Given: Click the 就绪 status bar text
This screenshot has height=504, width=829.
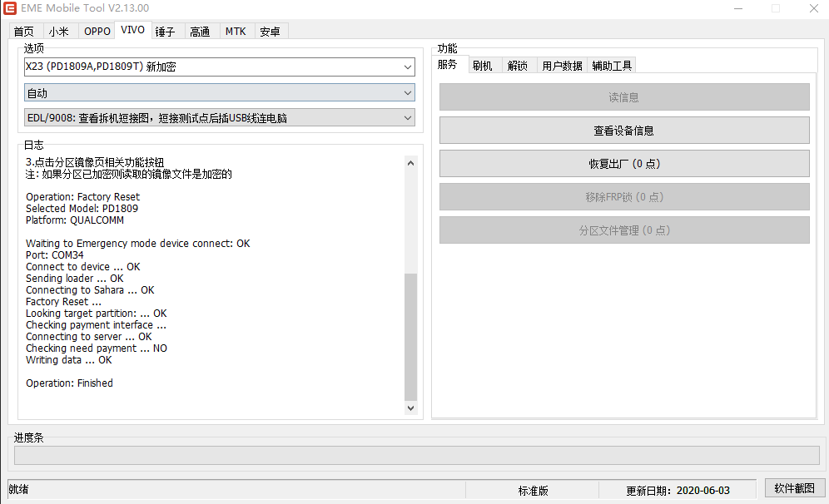Looking at the screenshot, I should [18, 490].
